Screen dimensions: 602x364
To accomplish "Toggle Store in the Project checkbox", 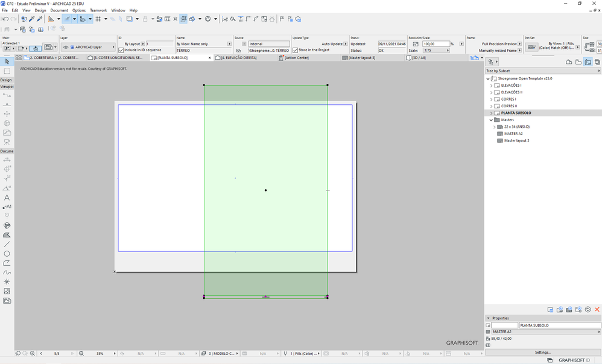I will click(295, 51).
